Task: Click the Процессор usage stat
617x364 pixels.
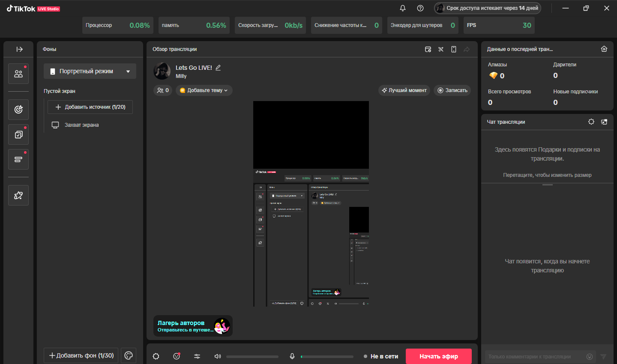Action: [118, 25]
